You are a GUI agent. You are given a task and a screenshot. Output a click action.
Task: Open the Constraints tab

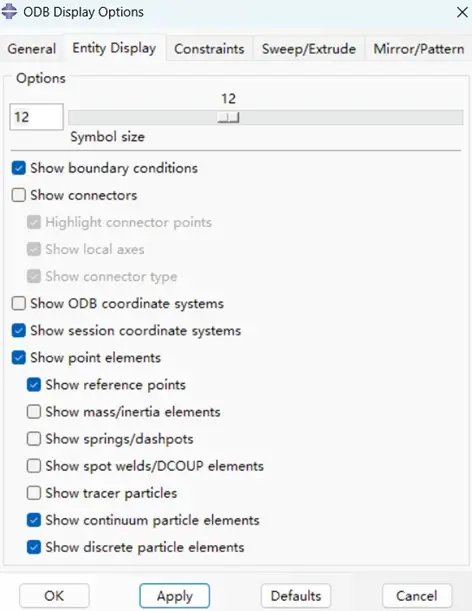coord(209,49)
